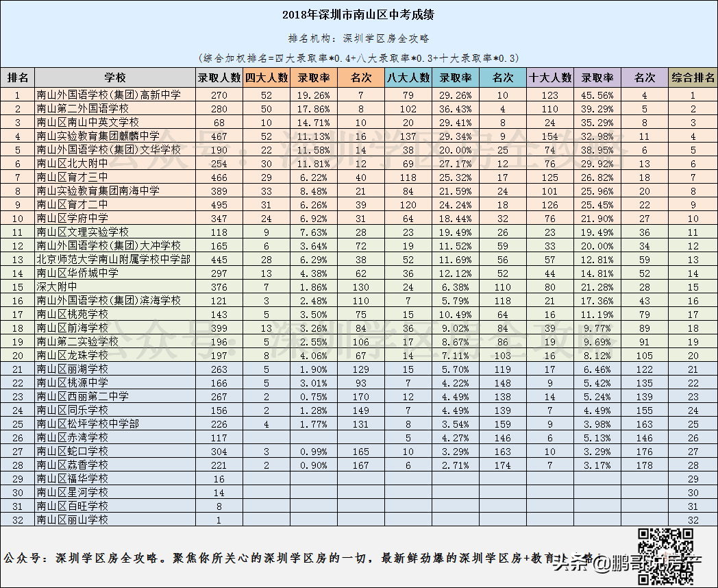Image resolution: width=718 pixels, height=588 pixels.
Task: Click the 录取人数 column header
Action: tap(219, 77)
